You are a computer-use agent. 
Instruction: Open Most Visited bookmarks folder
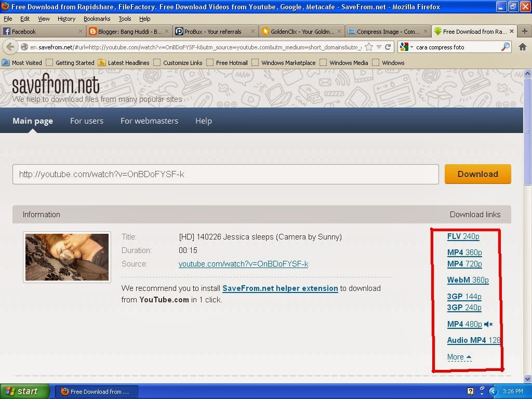(x=22, y=63)
